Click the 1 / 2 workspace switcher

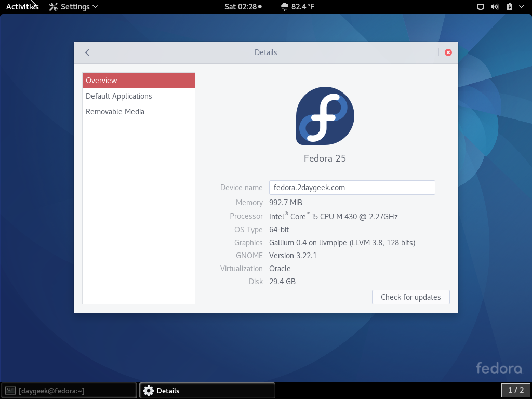[516, 390]
